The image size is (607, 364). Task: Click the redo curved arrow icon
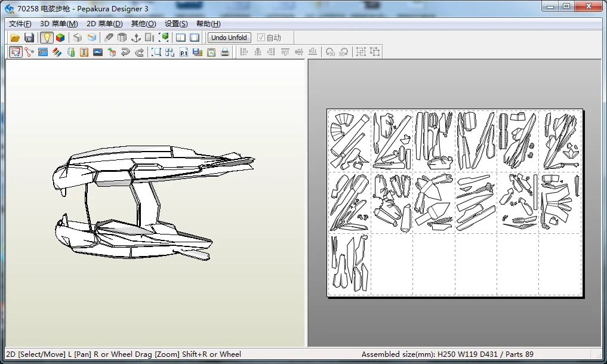[139, 52]
